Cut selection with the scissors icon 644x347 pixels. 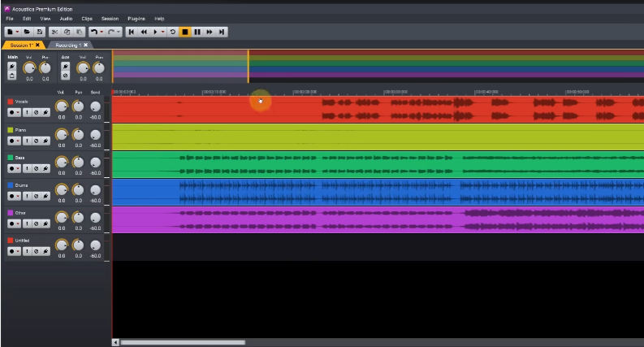coord(54,32)
